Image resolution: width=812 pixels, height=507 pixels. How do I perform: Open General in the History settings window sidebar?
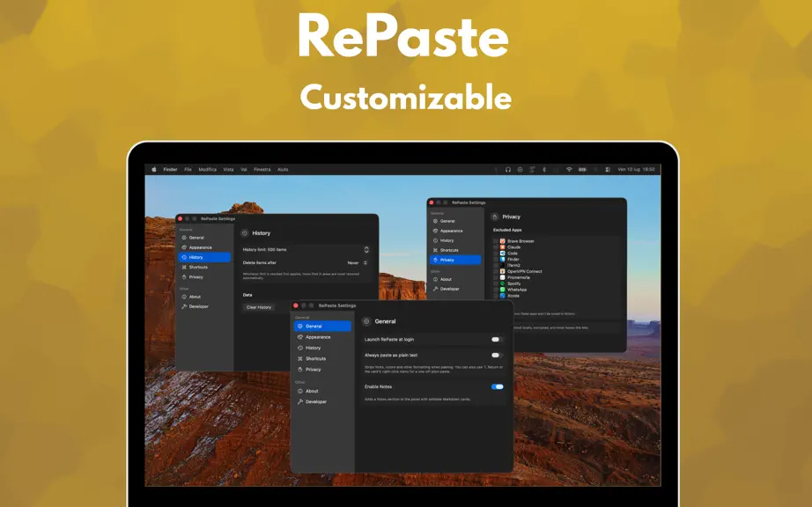click(x=204, y=238)
